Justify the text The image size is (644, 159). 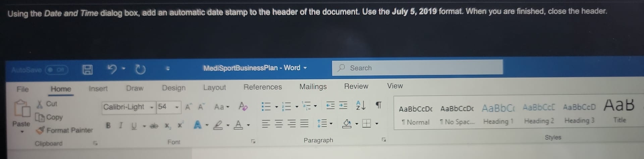point(304,124)
